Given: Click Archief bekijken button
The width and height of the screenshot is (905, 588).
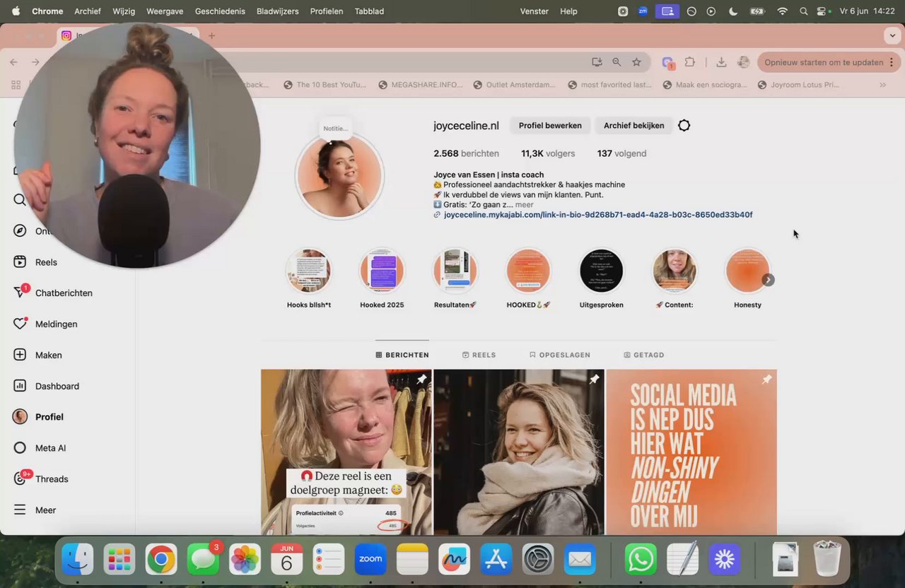Looking at the screenshot, I should [x=633, y=126].
